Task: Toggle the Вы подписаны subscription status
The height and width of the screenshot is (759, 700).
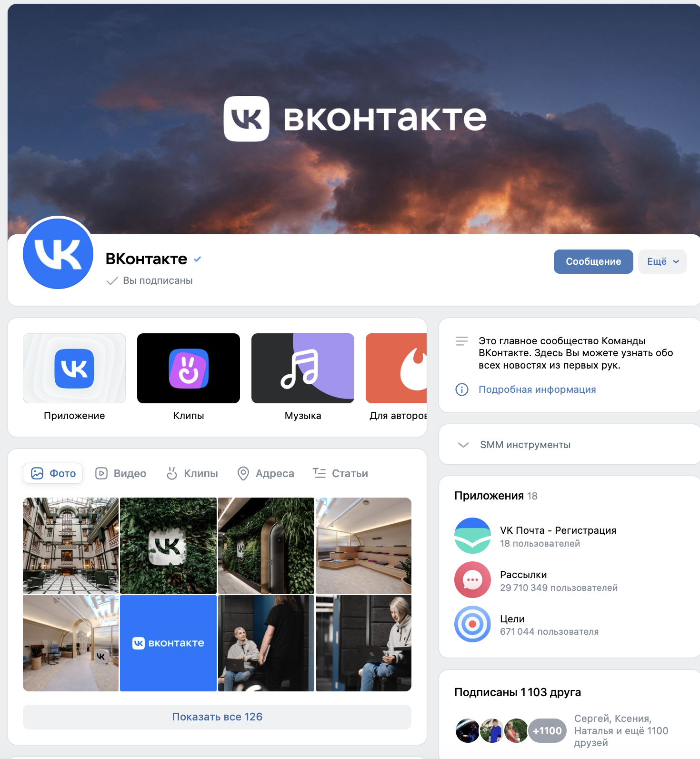Action: 150,280
